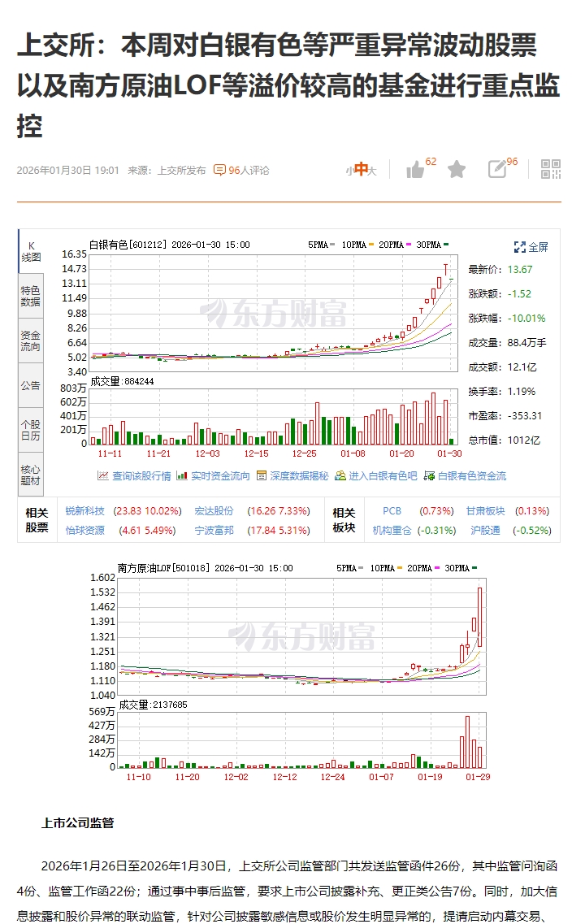Switch to the K线图 tab

coord(31,252)
